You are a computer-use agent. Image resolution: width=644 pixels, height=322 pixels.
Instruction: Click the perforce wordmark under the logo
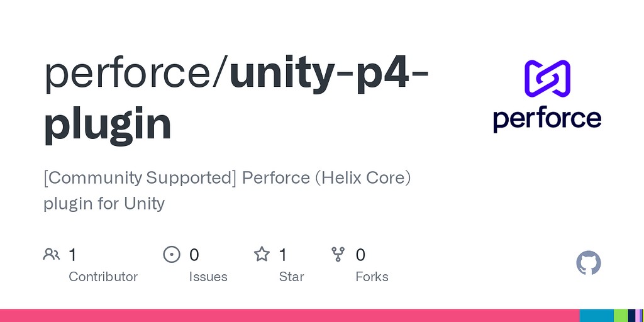click(547, 119)
